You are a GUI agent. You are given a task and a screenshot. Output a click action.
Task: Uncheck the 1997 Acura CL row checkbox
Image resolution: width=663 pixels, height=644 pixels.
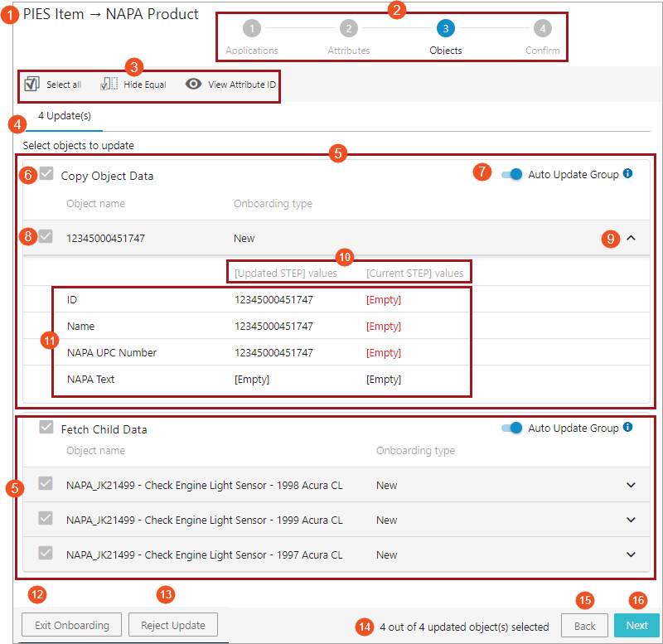[x=46, y=553]
